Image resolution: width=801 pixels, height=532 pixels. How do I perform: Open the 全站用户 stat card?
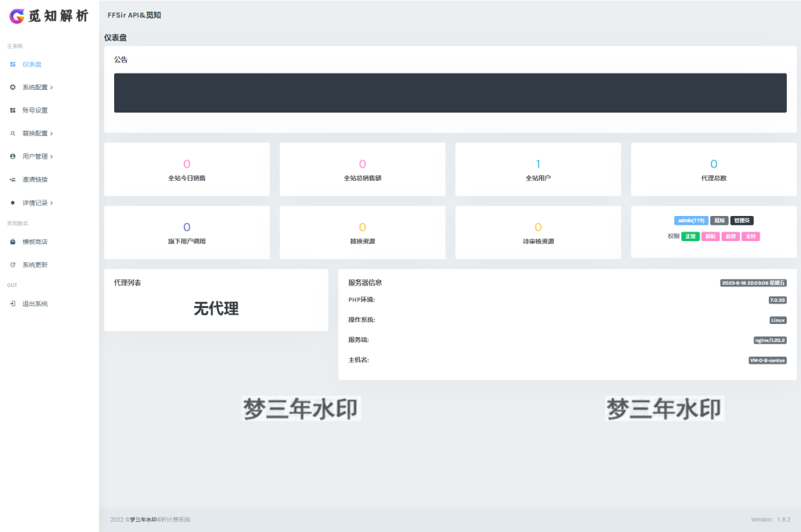(x=538, y=169)
